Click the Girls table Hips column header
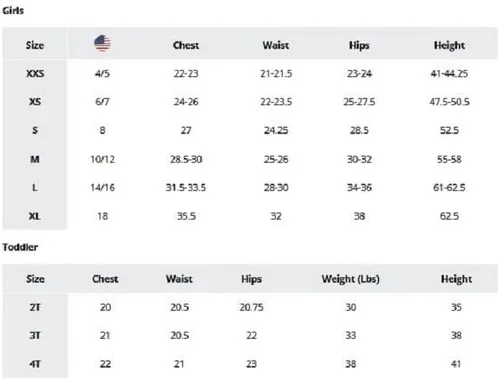Image resolution: width=500 pixels, height=380 pixels. point(359,45)
